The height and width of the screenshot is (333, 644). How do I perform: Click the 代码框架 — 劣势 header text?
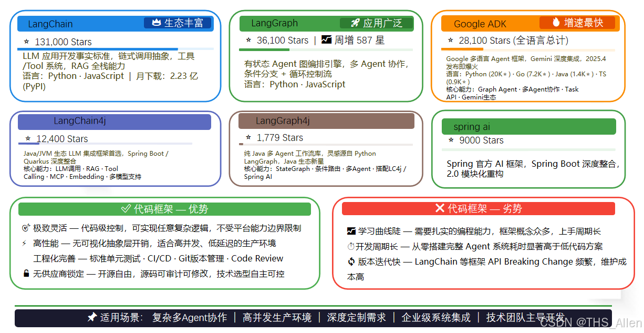[x=485, y=208]
